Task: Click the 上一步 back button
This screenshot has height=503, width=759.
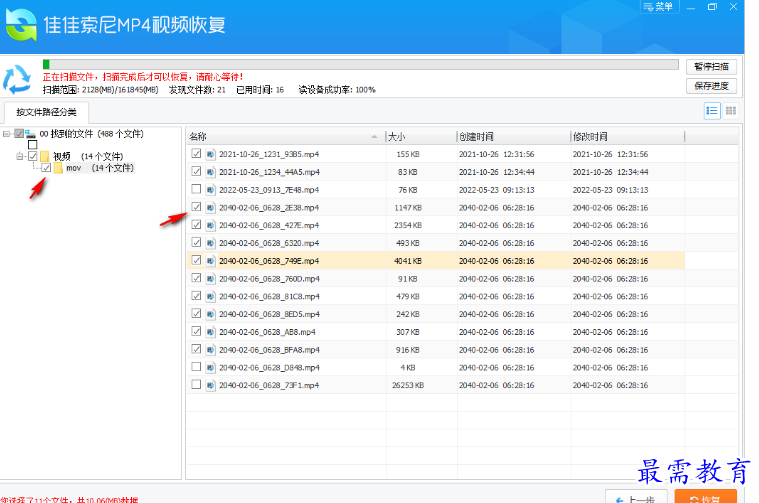Action: pyautogui.click(x=636, y=498)
